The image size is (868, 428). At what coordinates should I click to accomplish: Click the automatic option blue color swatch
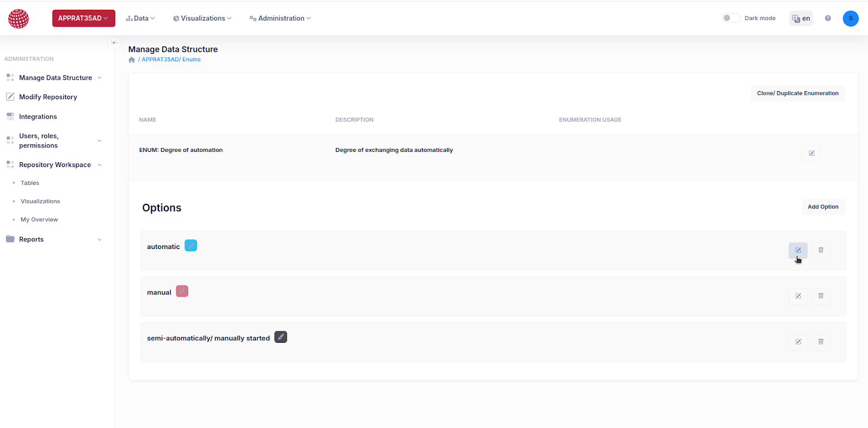(191, 246)
